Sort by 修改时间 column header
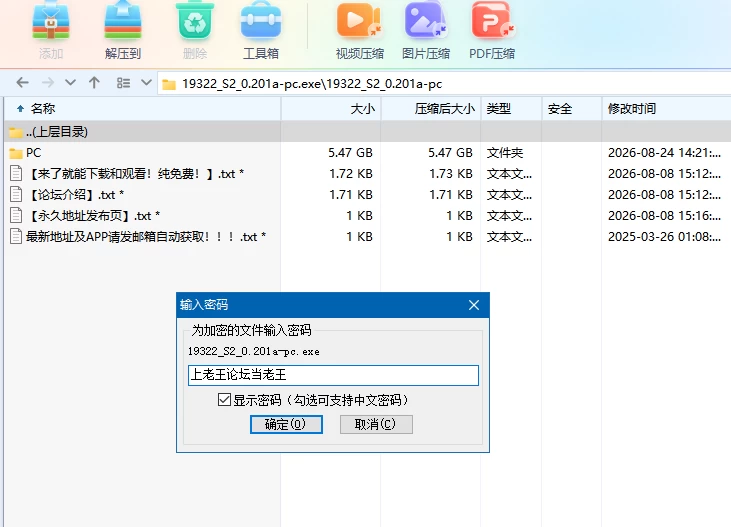This screenshot has height=527, width=731. (x=667, y=109)
